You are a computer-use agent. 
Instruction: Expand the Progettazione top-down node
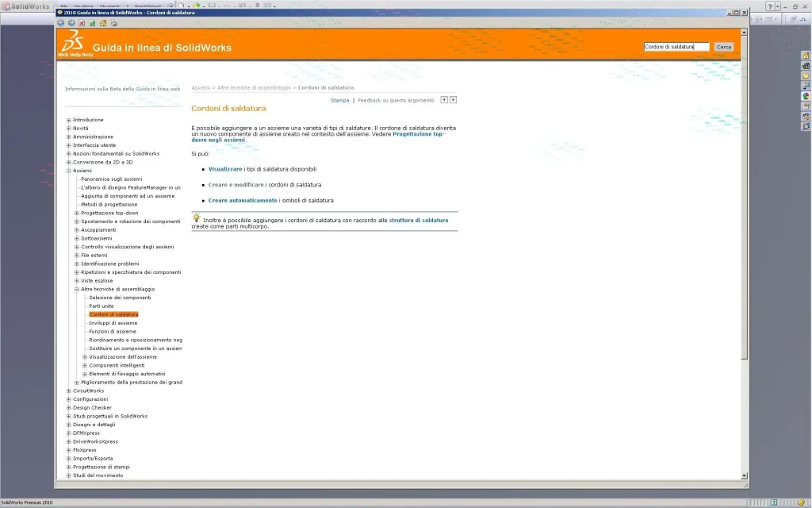tap(77, 213)
